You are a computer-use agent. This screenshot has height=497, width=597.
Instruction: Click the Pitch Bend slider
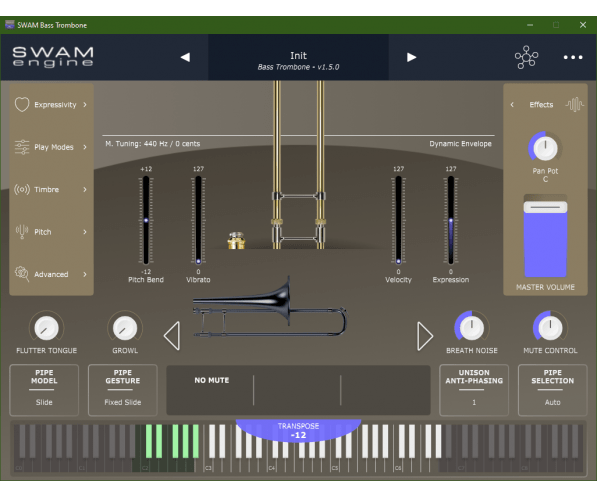pos(146,220)
